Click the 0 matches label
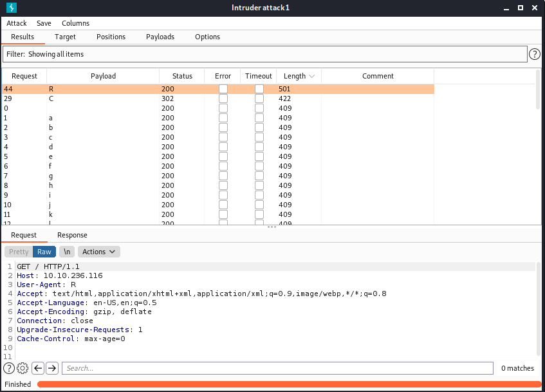545x392 pixels. [x=517, y=368]
